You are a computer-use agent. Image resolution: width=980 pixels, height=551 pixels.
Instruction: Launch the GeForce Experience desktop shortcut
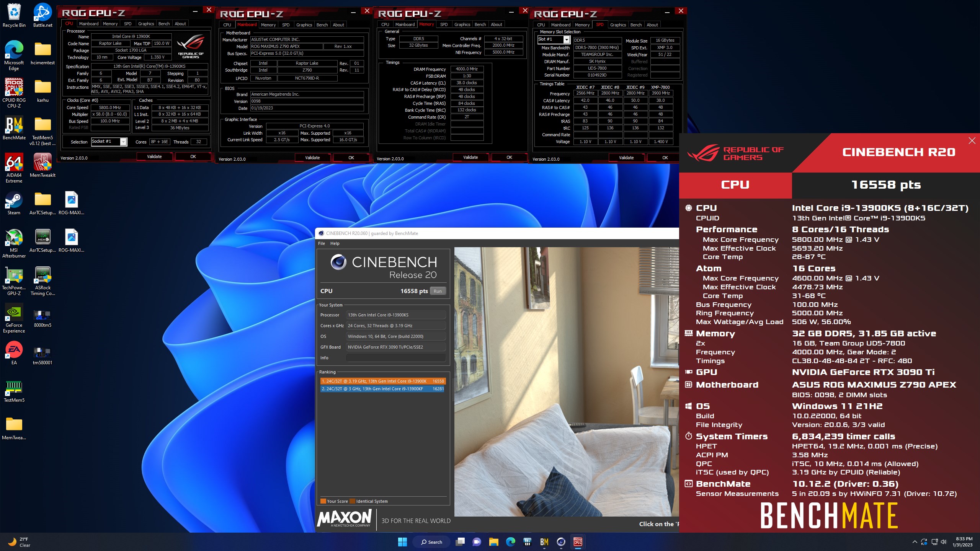(x=14, y=318)
